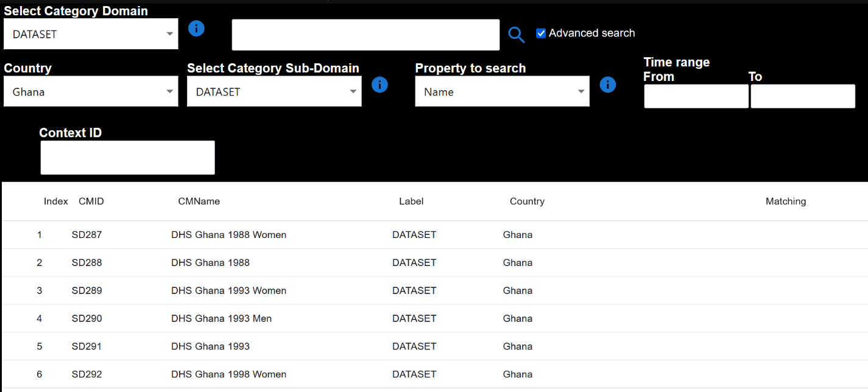Click DATASET label in SD287 row
Viewport: 868px width, 392px height.
[x=414, y=235]
